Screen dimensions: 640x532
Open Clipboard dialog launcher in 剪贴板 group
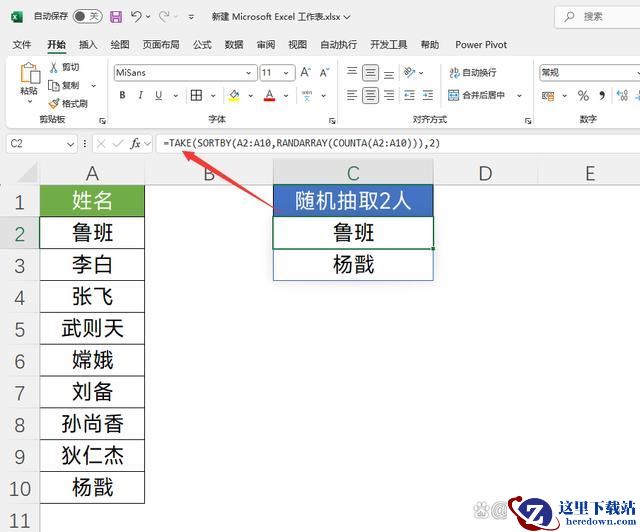click(102, 121)
